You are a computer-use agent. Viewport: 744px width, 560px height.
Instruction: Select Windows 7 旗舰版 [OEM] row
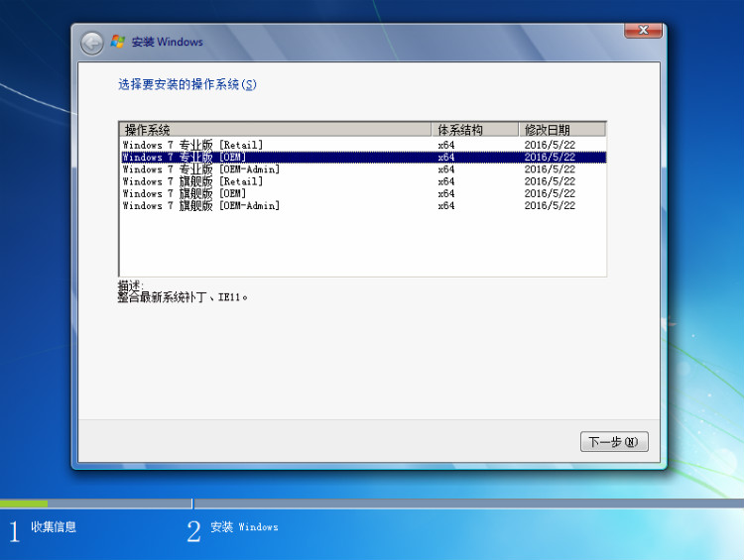click(x=363, y=193)
